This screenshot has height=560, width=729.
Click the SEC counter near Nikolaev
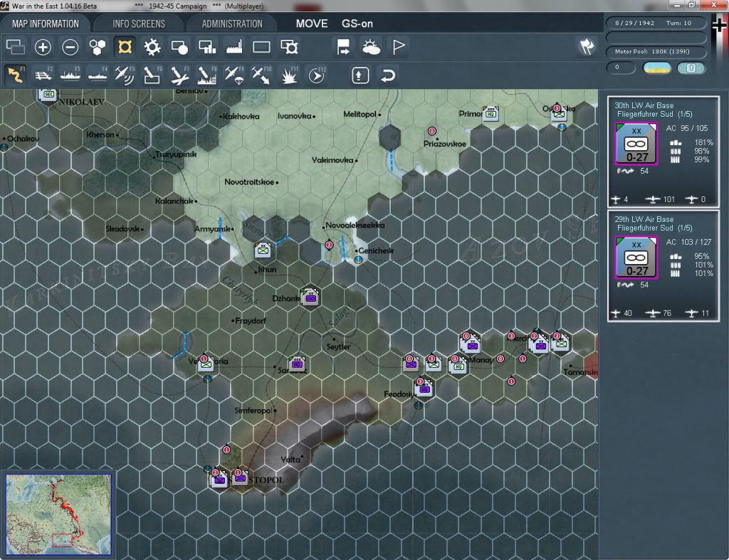click(x=48, y=93)
